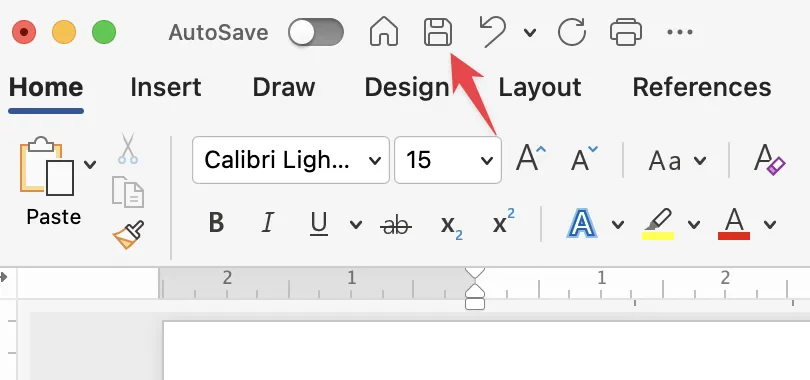Open the more options ellipsis button

[x=680, y=32]
